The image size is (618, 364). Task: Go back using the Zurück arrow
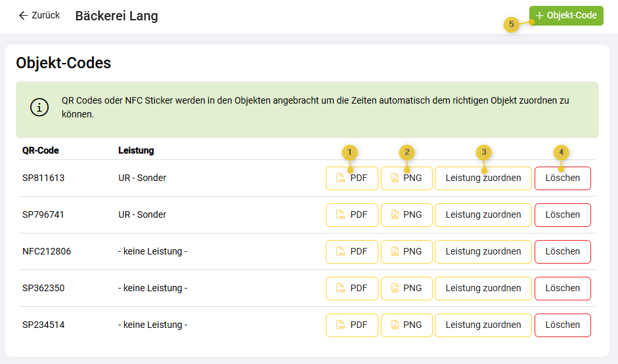click(x=24, y=15)
